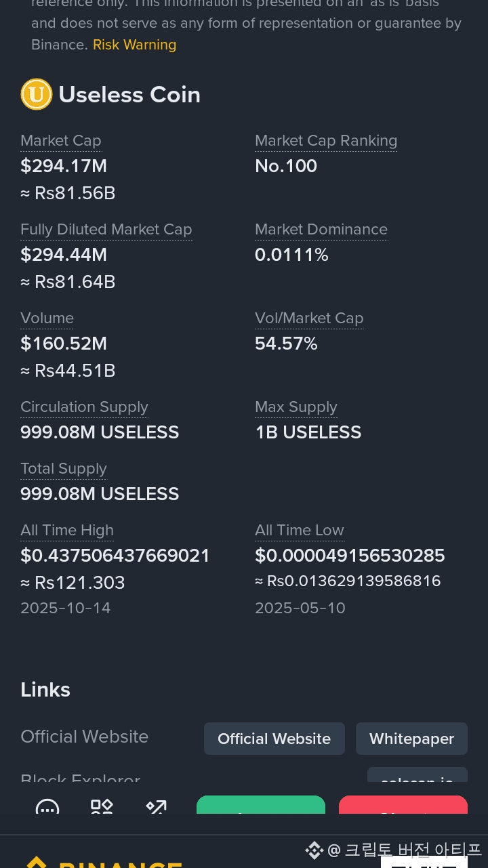Screen dimensions: 488x868
Task: Open the widgets grid icon in bottom bar
Action: point(102,806)
